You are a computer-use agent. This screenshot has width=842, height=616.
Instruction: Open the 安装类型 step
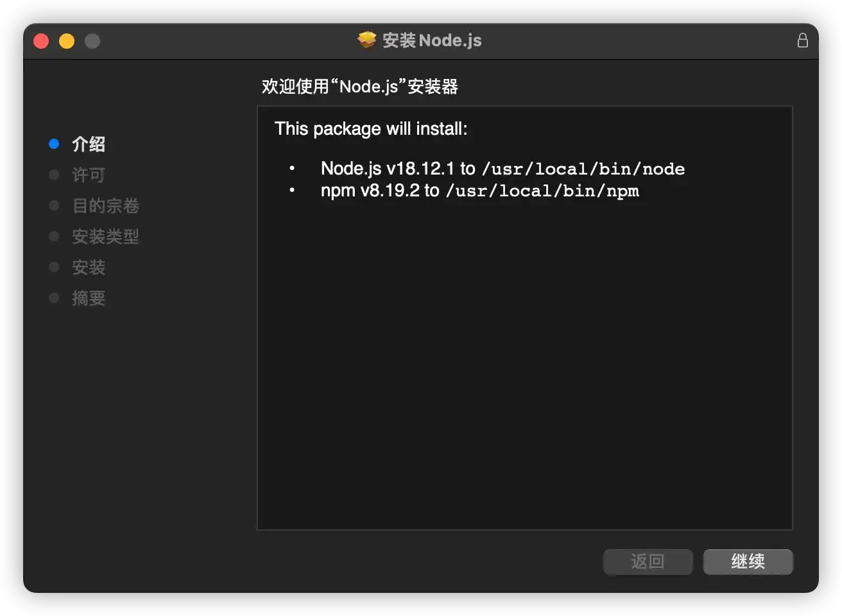[x=105, y=237]
